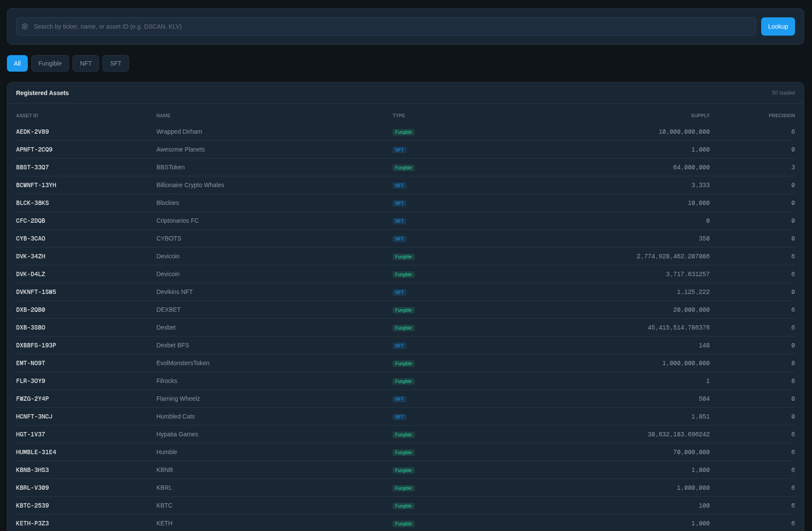Click the 50 loaded counter
Viewport: 812px width, 531px height.
click(x=783, y=93)
